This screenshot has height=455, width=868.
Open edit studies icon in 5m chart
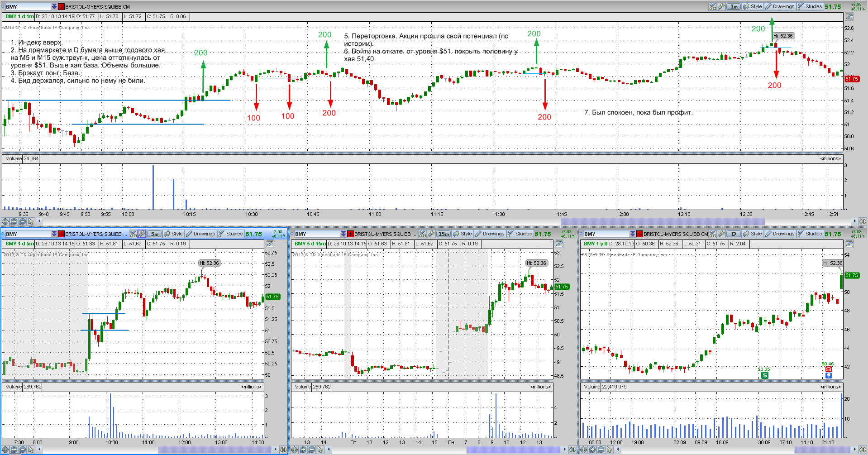133,234
